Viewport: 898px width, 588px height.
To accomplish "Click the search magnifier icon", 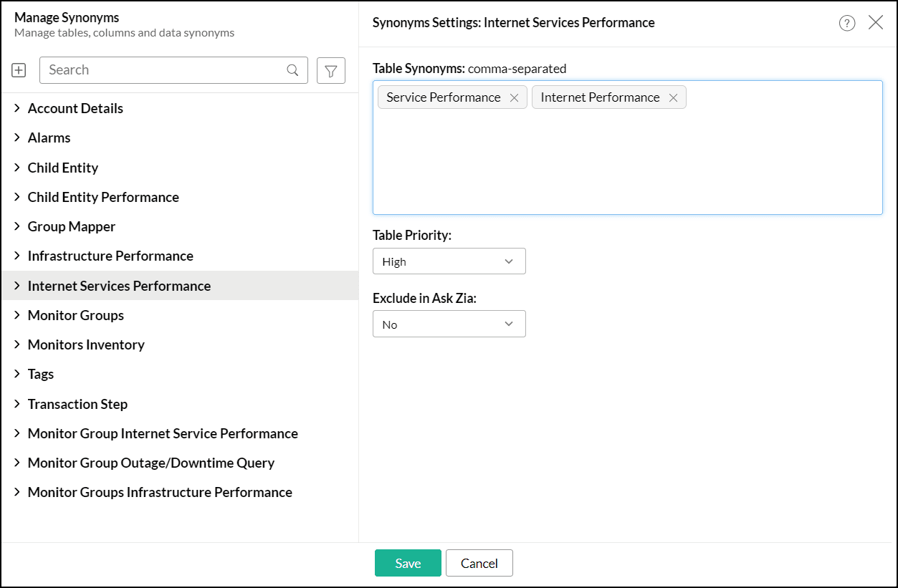I will (x=292, y=70).
